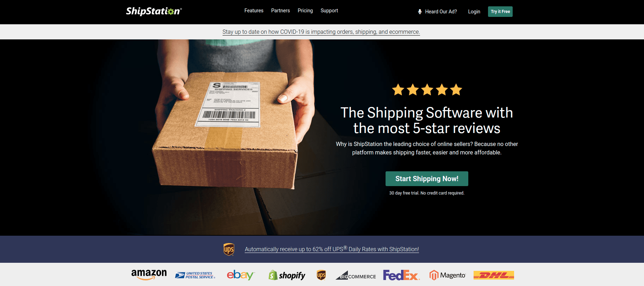Image resolution: width=644 pixels, height=286 pixels.
Task: Click the microphone icon beside Heard Our Ad
Action: [420, 12]
